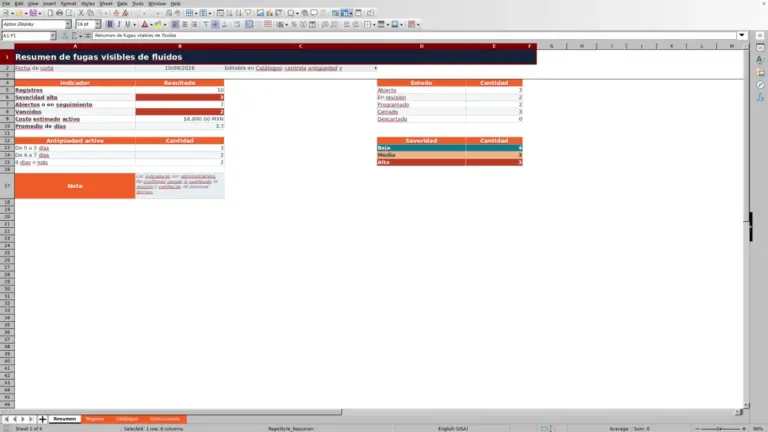The image size is (768, 432).
Task: Click the zoom out minus button
Action: (697, 429)
